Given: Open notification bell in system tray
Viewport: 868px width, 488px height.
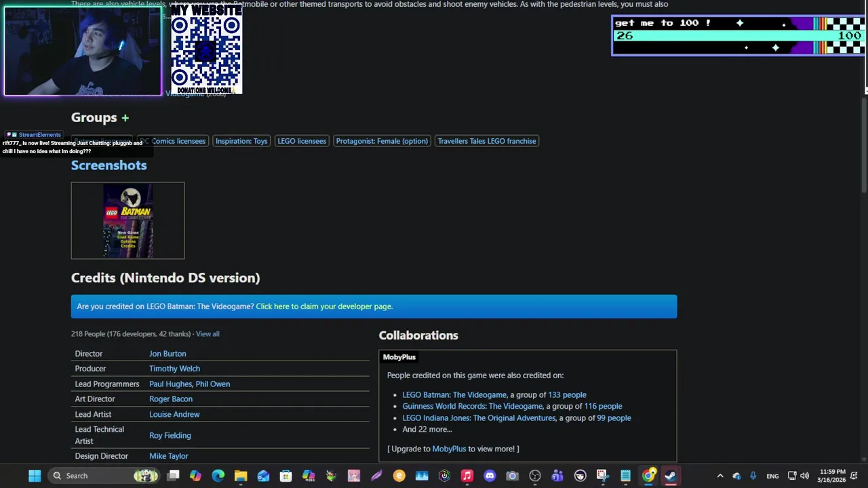Looking at the screenshot, I should tap(854, 476).
